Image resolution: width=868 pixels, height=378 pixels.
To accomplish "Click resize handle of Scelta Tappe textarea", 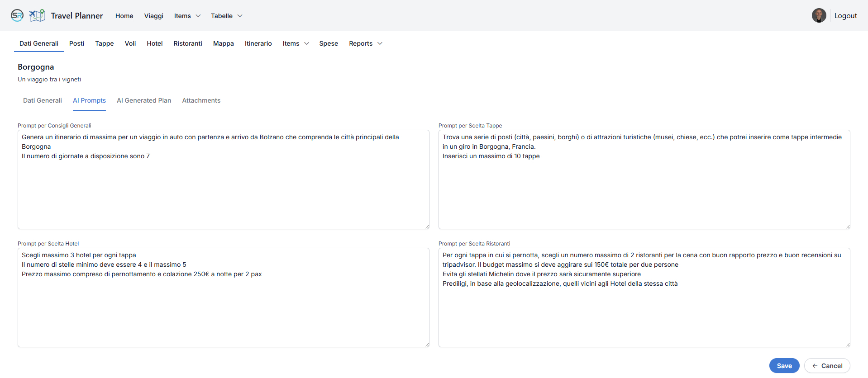I will click(x=848, y=227).
